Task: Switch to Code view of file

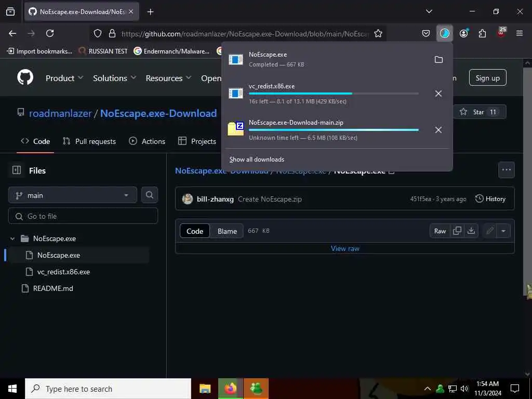Action: pyautogui.click(x=195, y=231)
